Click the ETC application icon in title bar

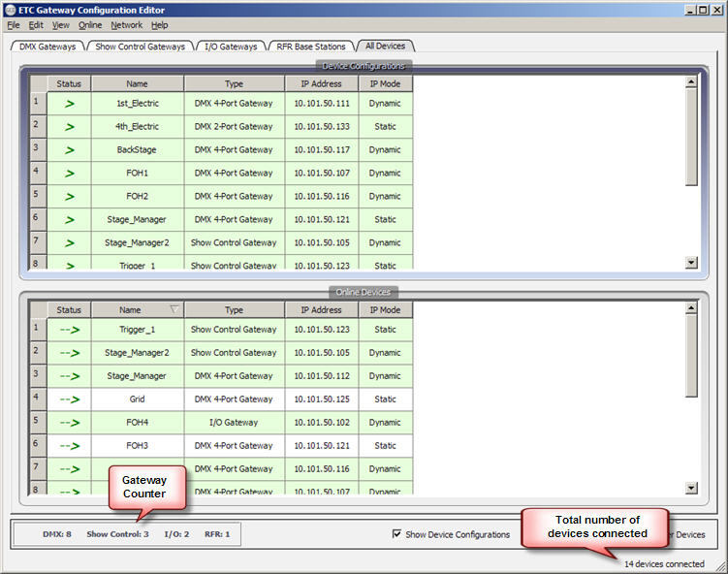click(x=10, y=9)
